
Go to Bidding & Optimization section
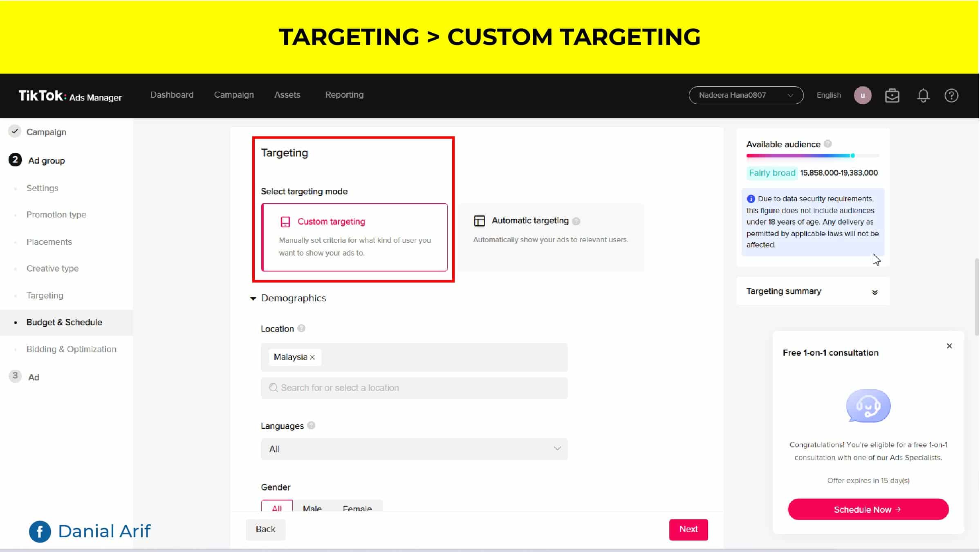tap(72, 349)
